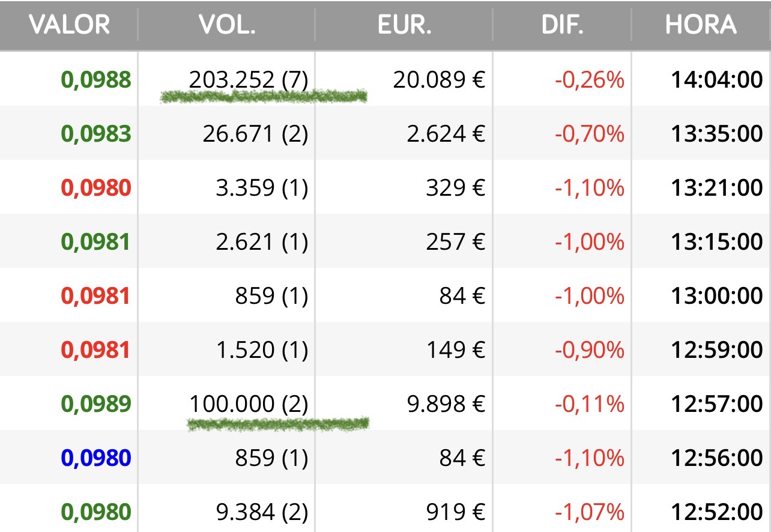Select the DIF. column header
771x532 pixels.
(562, 25)
